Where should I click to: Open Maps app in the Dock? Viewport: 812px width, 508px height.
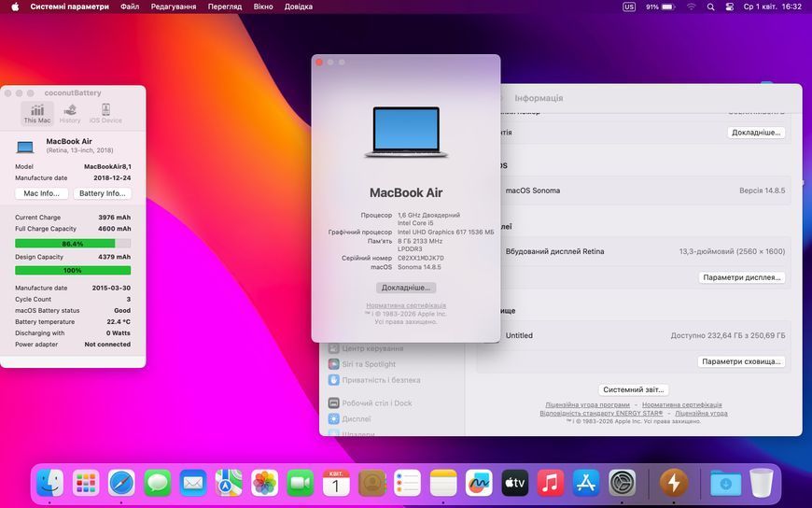pyautogui.click(x=229, y=484)
